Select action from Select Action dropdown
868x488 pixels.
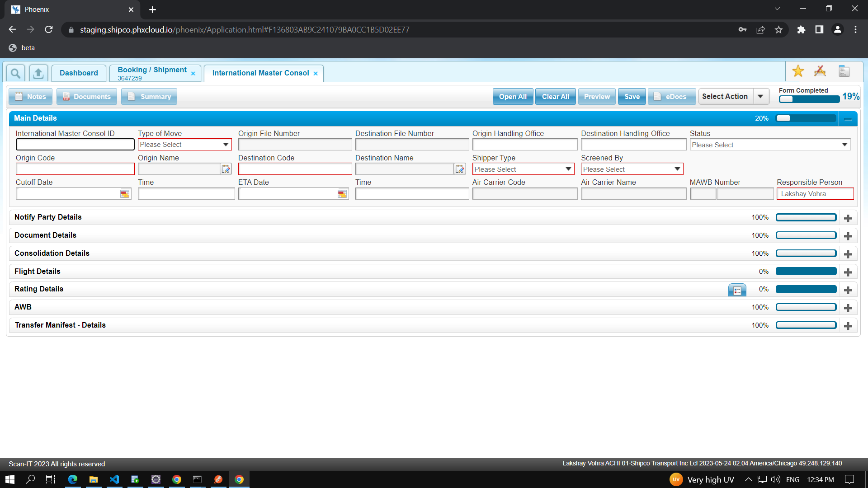tap(761, 97)
